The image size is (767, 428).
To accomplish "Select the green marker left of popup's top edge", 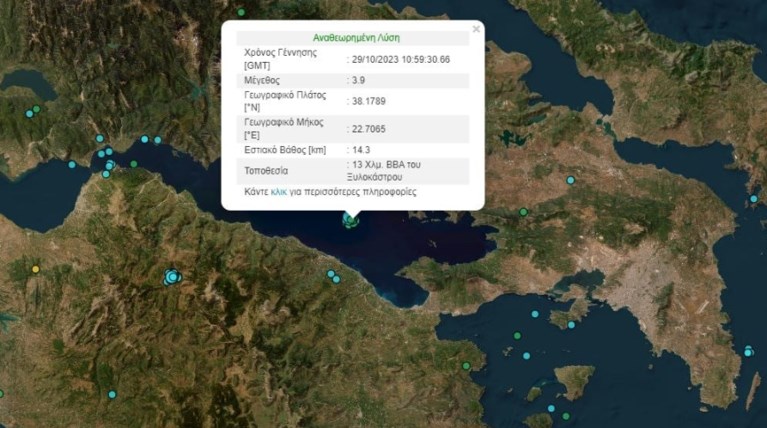I will 241,12.
